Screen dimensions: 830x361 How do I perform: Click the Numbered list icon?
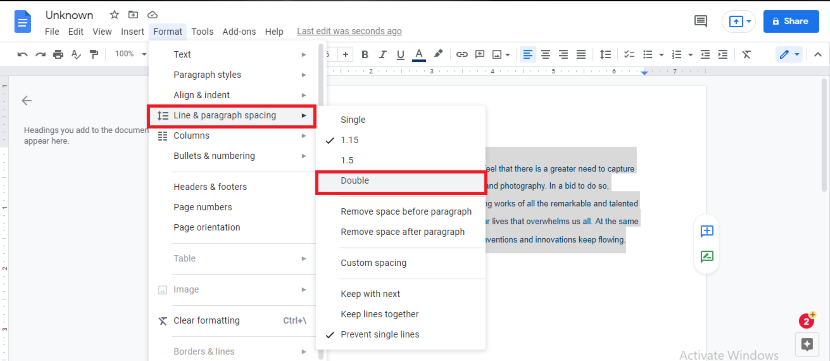pos(676,54)
